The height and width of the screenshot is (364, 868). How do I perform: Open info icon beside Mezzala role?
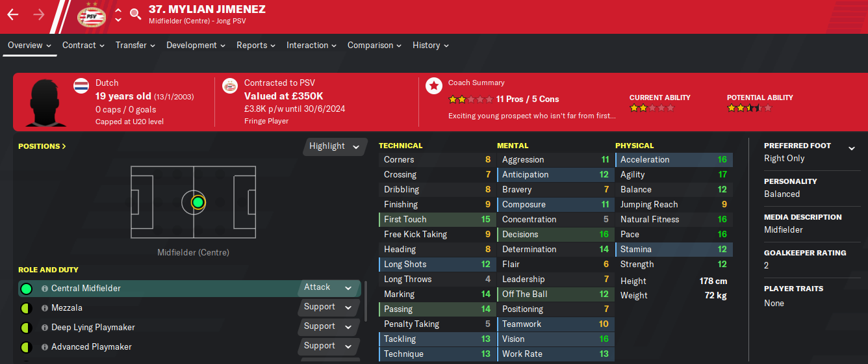(45, 308)
